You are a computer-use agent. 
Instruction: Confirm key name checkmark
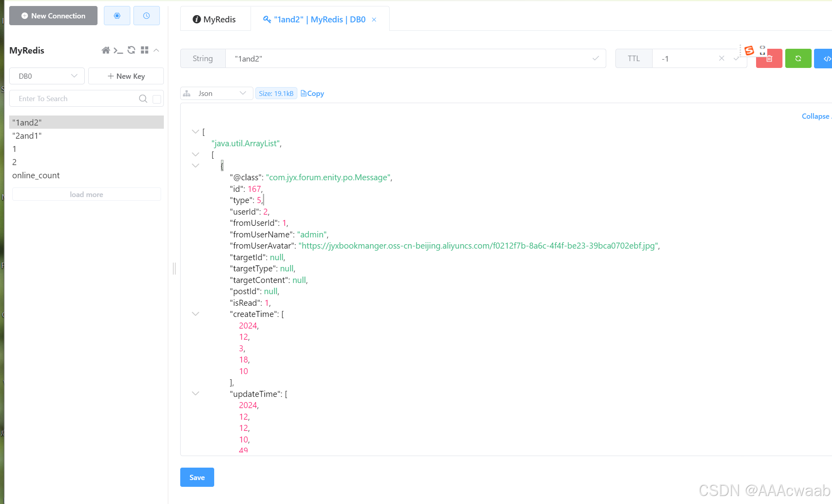pyautogui.click(x=595, y=58)
